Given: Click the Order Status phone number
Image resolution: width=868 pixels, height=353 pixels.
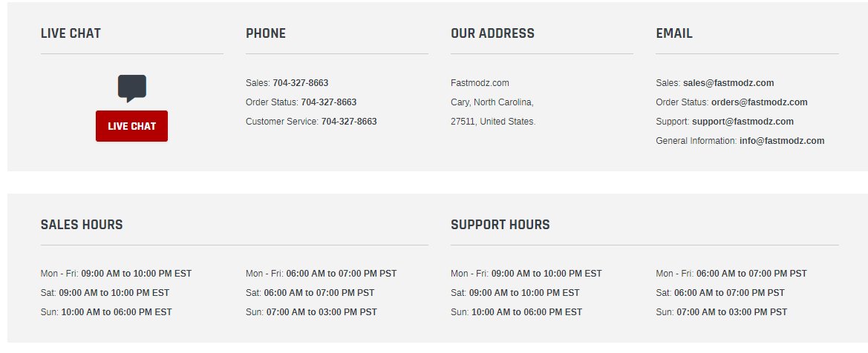Looking at the screenshot, I should (x=329, y=102).
